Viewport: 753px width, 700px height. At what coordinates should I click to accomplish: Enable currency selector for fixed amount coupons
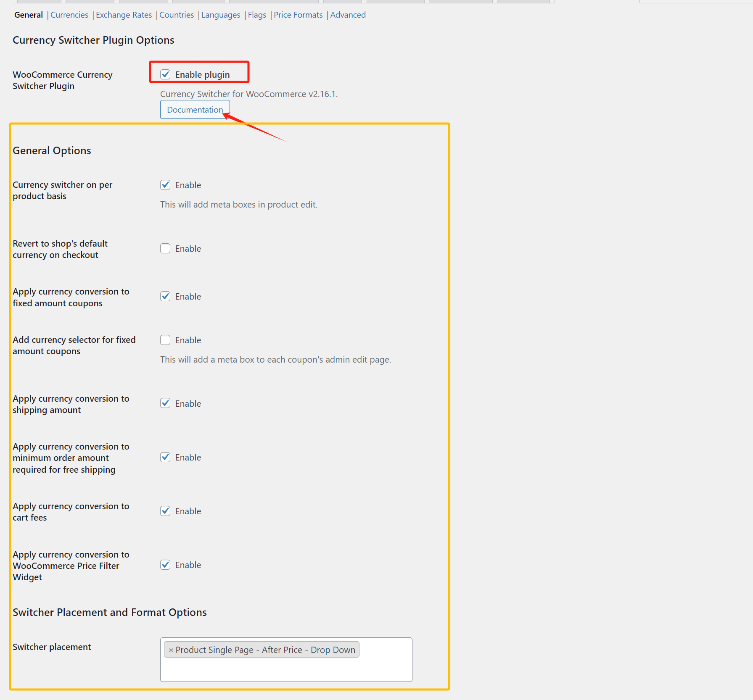coord(165,340)
